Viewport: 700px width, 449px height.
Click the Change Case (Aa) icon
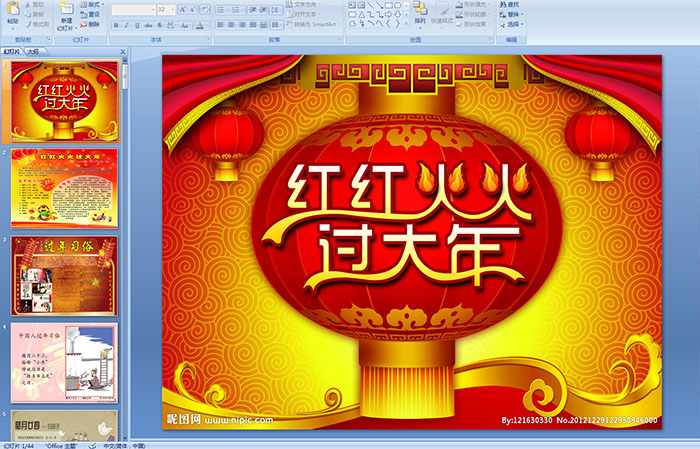tap(184, 25)
